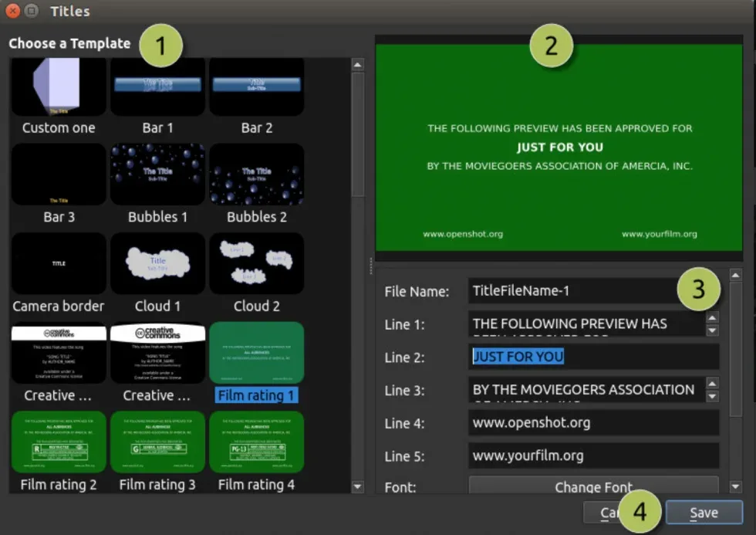Click the template list scrollbar handle
Image resolution: width=756 pixels, height=535 pixels.
(358, 134)
